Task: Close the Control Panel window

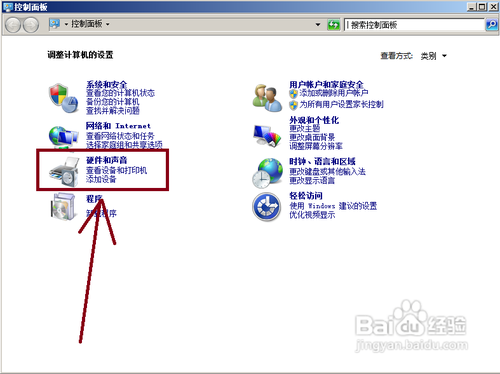Action: [x=493, y=7]
